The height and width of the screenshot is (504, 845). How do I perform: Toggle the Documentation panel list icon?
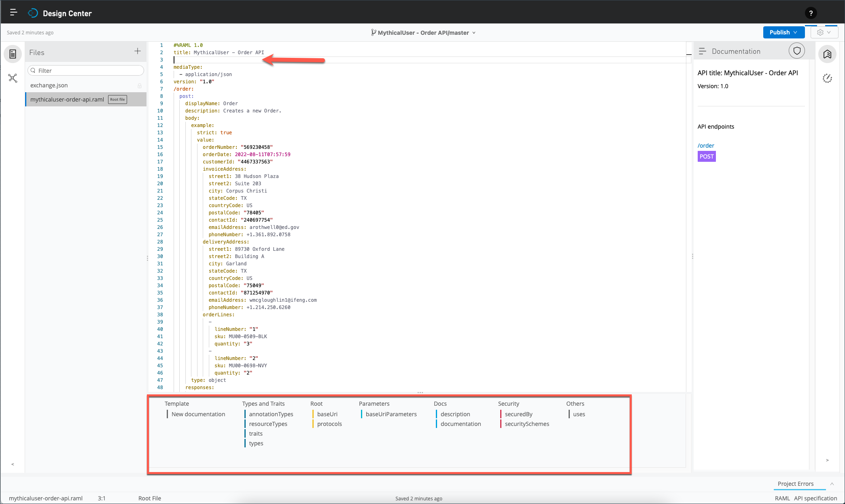703,51
